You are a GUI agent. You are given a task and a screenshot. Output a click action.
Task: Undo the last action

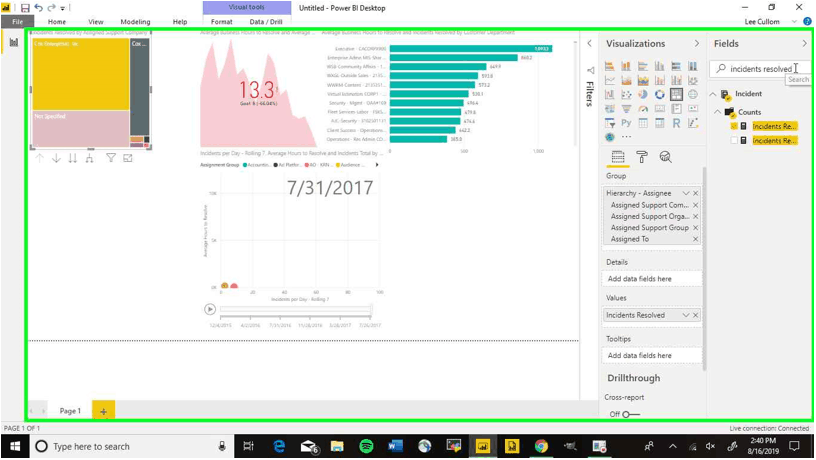point(39,8)
